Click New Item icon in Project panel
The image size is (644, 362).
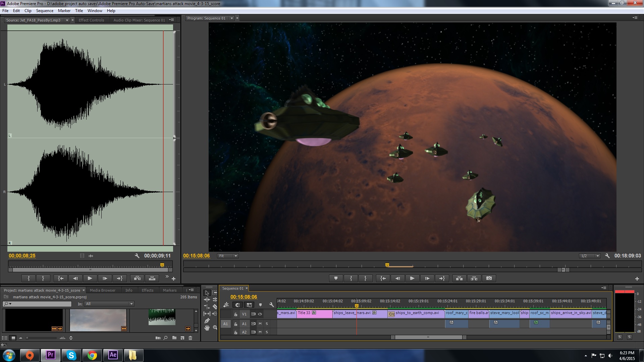pos(182,338)
